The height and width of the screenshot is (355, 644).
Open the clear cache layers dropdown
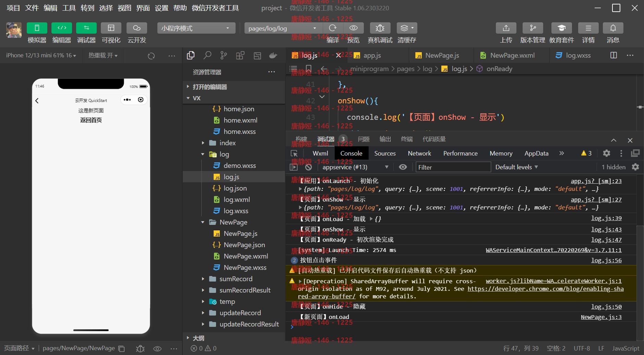(407, 28)
